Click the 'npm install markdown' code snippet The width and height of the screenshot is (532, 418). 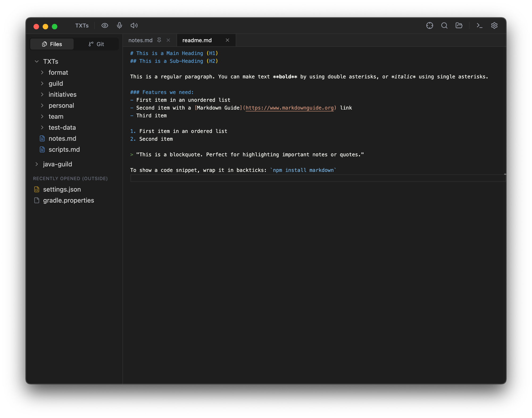click(x=303, y=170)
